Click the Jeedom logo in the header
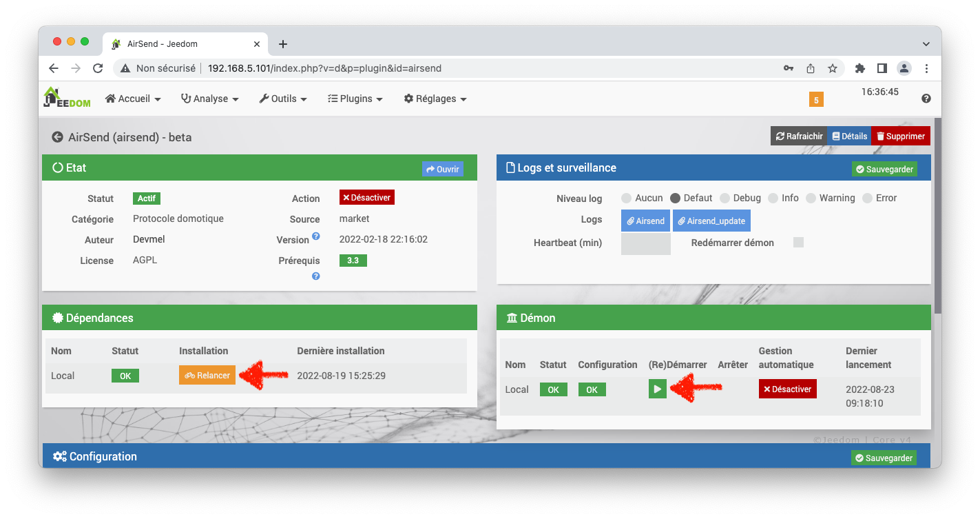 click(x=67, y=97)
